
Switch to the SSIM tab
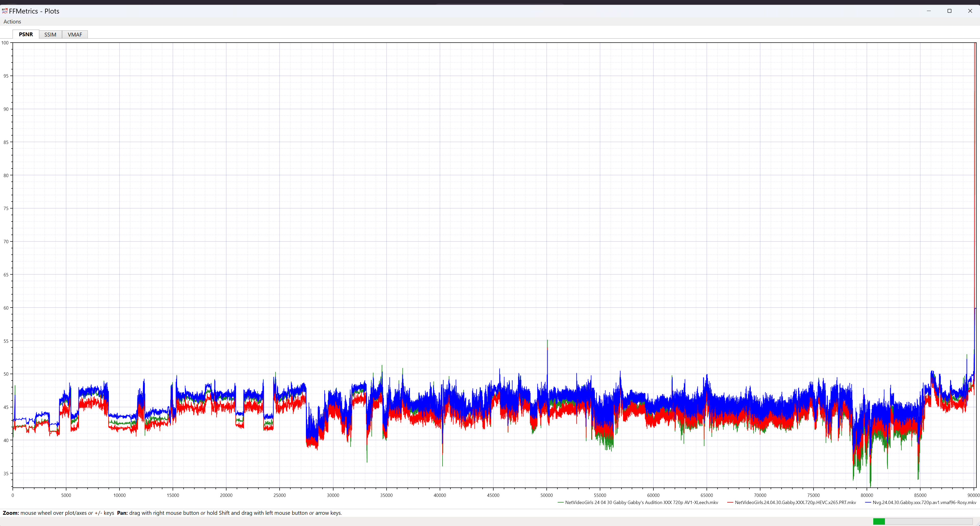pyautogui.click(x=50, y=35)
